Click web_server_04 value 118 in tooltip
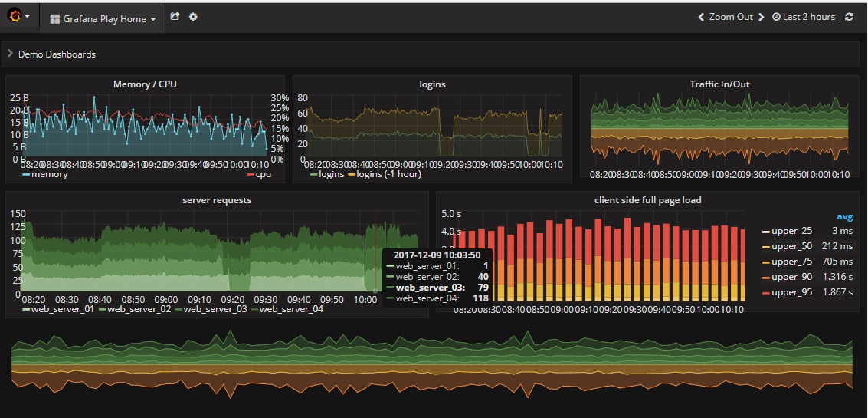Screen dimensions: 868x418 [x=480, y=298]
